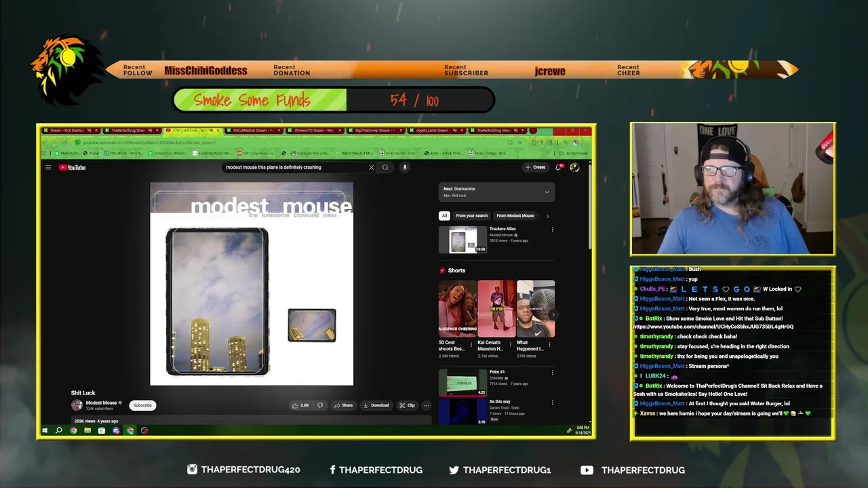Switch to the BigzThaGrump Stream tab
Screen dimensions: 868x488
tap(377, 130)
